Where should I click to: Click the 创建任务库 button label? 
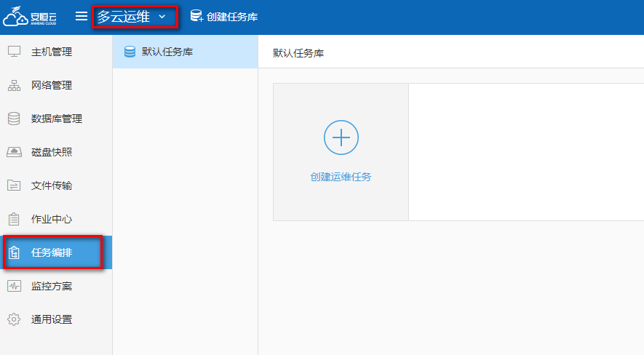[232, 17]
